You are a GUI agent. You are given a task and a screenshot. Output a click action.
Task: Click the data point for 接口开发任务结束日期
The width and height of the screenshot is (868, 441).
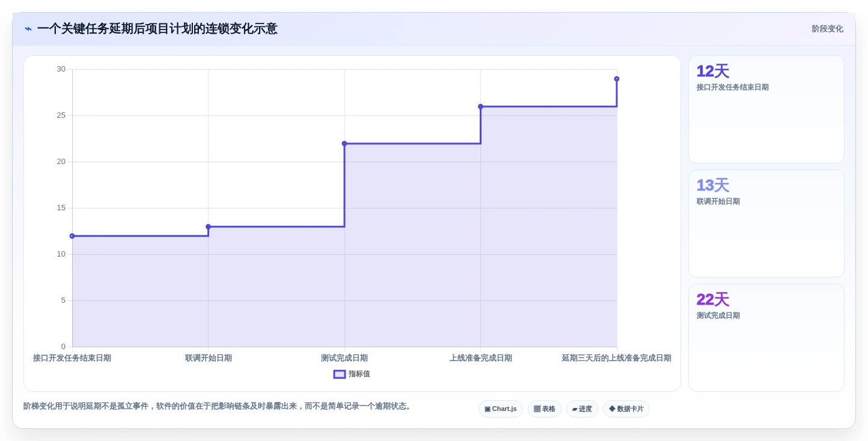[x=72, y=236]
